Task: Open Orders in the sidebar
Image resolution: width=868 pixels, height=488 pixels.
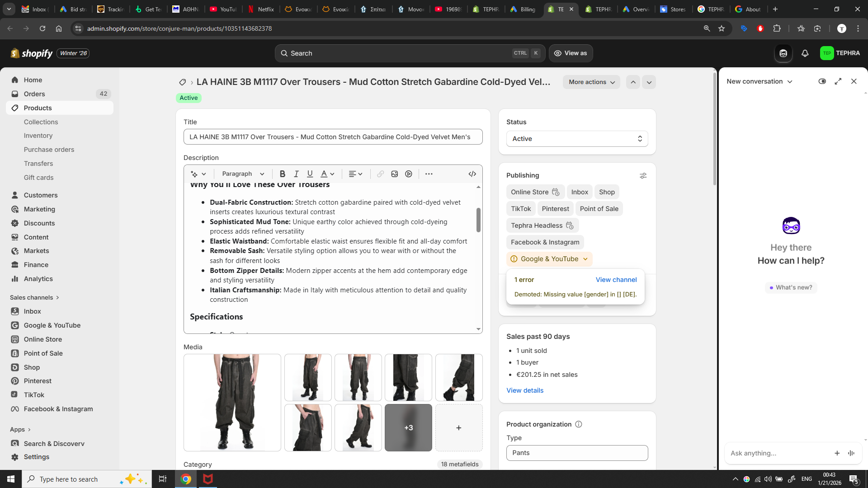Action: 34,94
